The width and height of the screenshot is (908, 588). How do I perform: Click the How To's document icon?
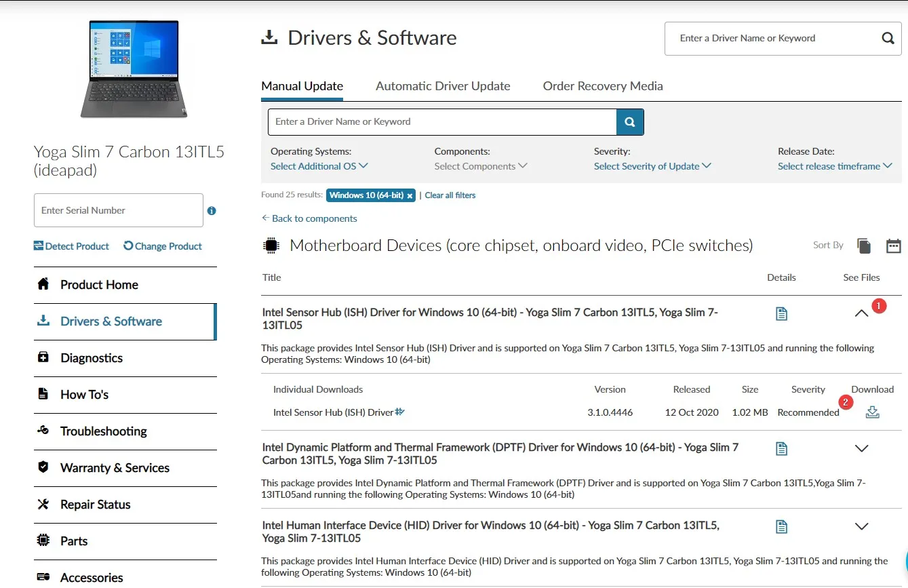43,394
